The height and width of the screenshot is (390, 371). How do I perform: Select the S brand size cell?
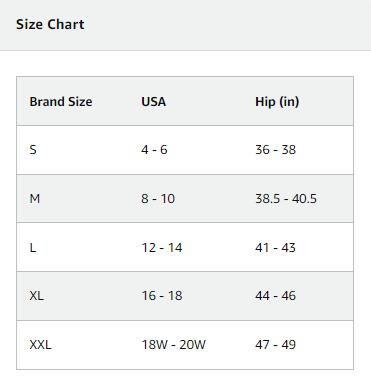(x=33, y=150)
